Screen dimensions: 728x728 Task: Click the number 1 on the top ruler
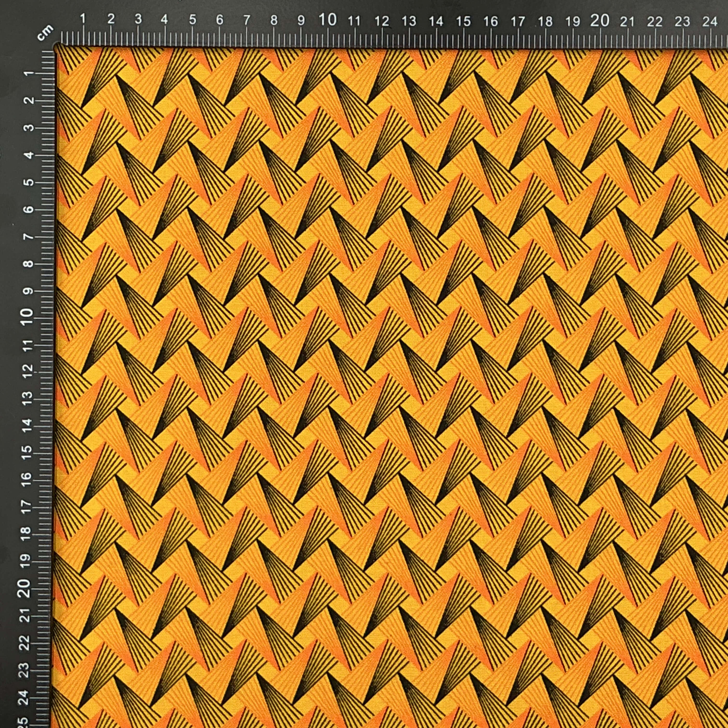click(x=83, y=19)
